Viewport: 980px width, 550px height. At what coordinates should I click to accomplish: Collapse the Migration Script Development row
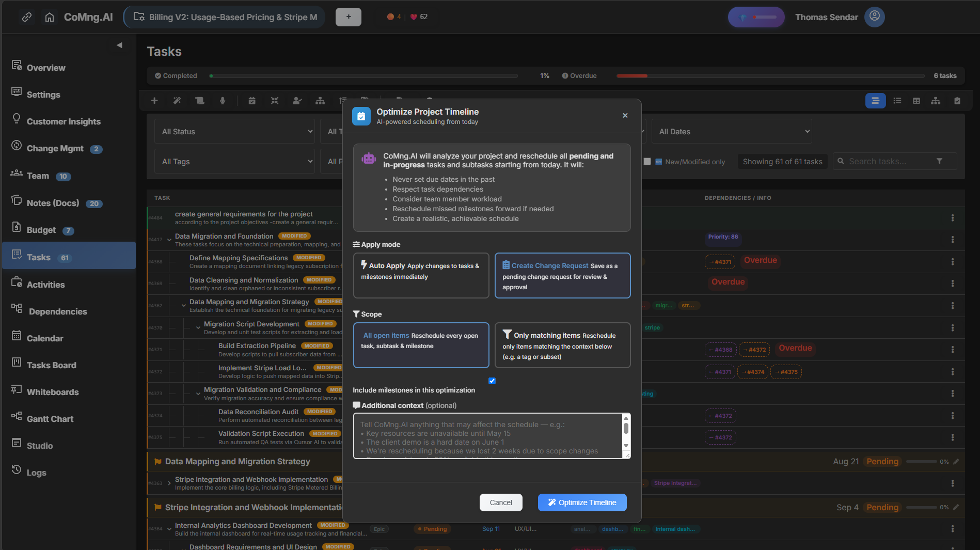pos(198,327)
